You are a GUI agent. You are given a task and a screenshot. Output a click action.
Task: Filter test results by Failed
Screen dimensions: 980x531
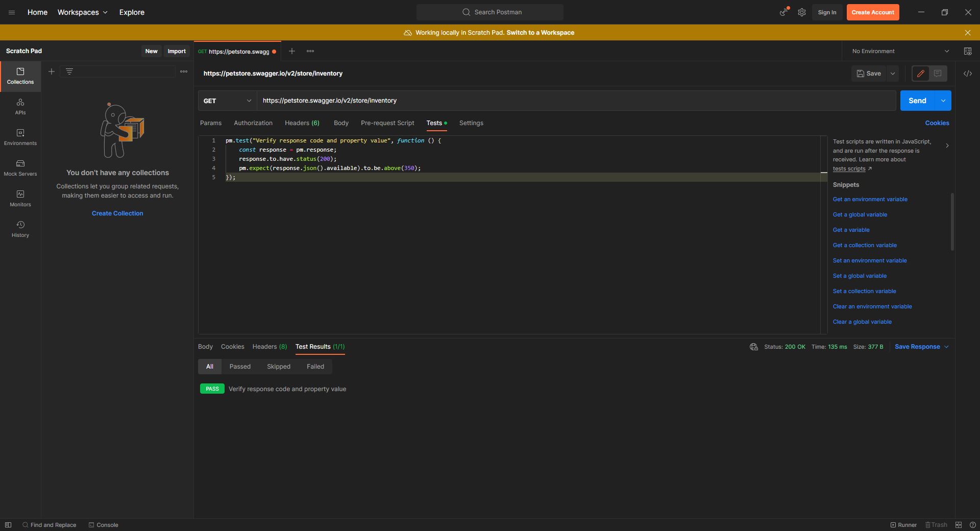point(315,367)
